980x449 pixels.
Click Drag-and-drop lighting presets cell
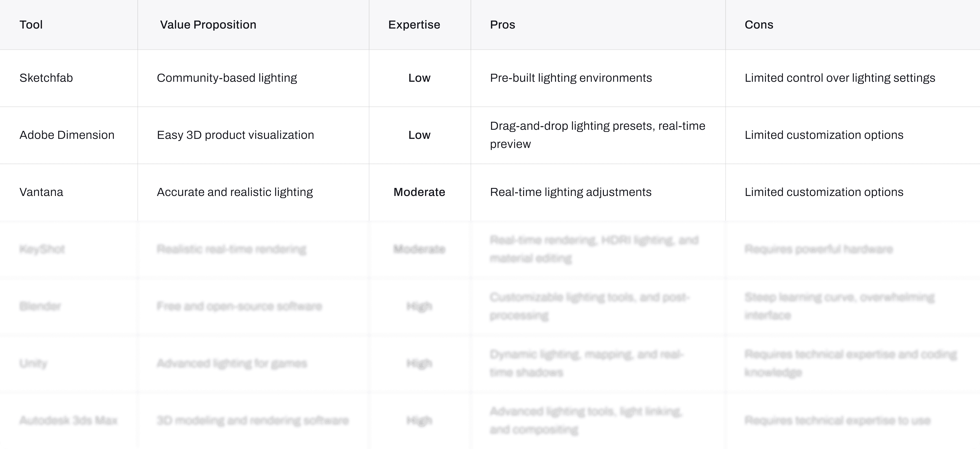[x=598, y=135]
